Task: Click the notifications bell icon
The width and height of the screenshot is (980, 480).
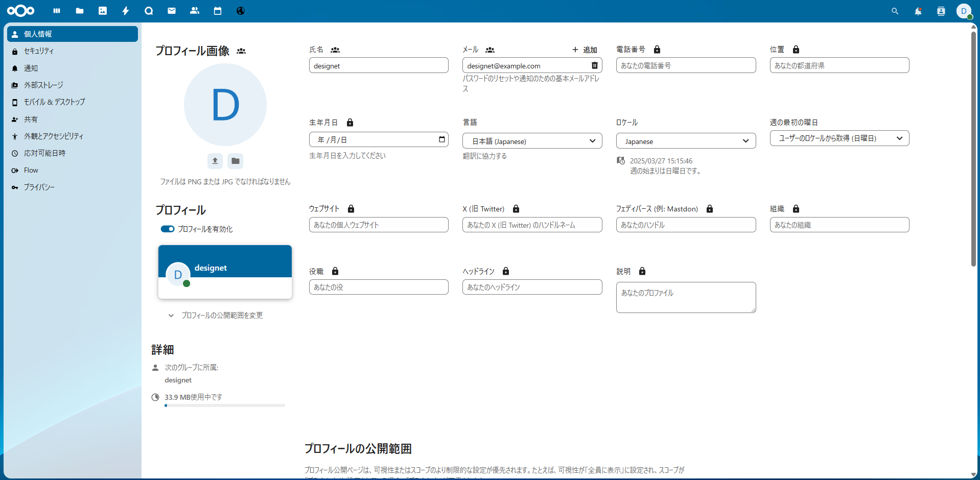Action: pyautogui.click(x=918, y=11)
